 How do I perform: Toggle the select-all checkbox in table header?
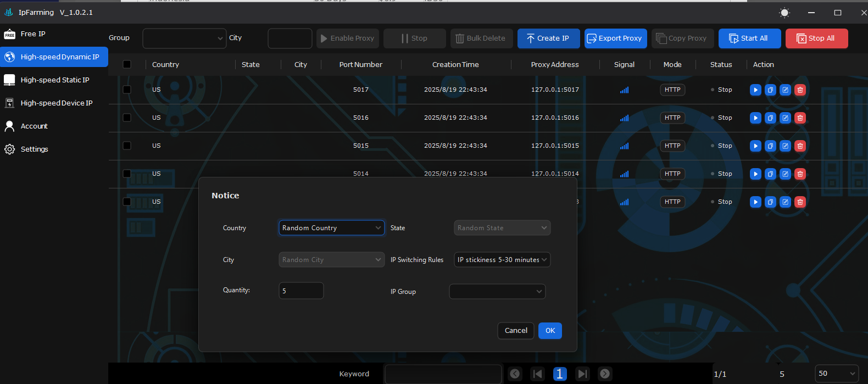tap(127, 64)
